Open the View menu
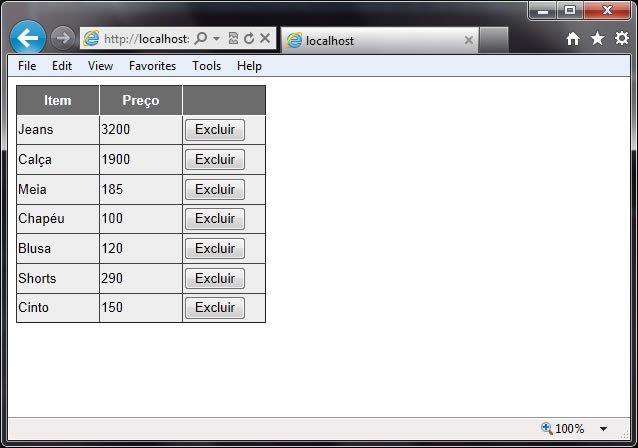Image resolution: width=638 pixels, height=448 pixels. tap(100, 66)
